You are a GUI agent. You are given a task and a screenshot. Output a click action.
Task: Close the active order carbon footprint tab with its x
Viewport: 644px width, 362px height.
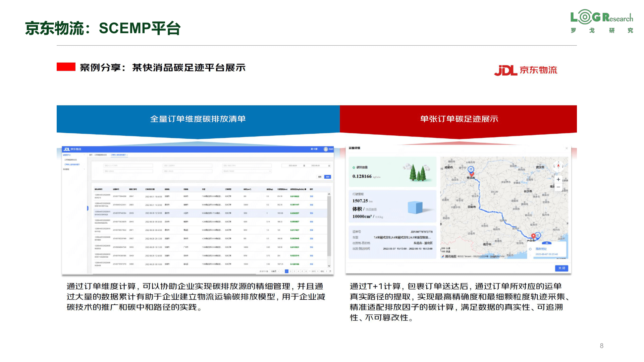point(127,155)
